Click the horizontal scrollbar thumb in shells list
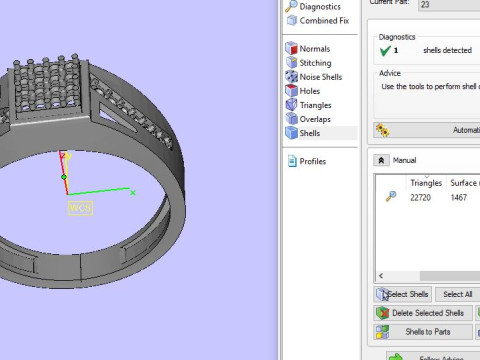Image resolution: width=480 pixels, height=360 pixels. [450, 276]
